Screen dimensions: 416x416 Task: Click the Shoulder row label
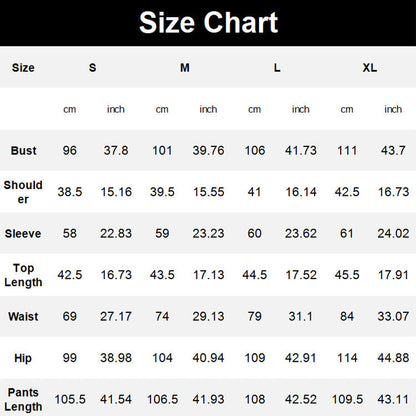coord(23,192)
